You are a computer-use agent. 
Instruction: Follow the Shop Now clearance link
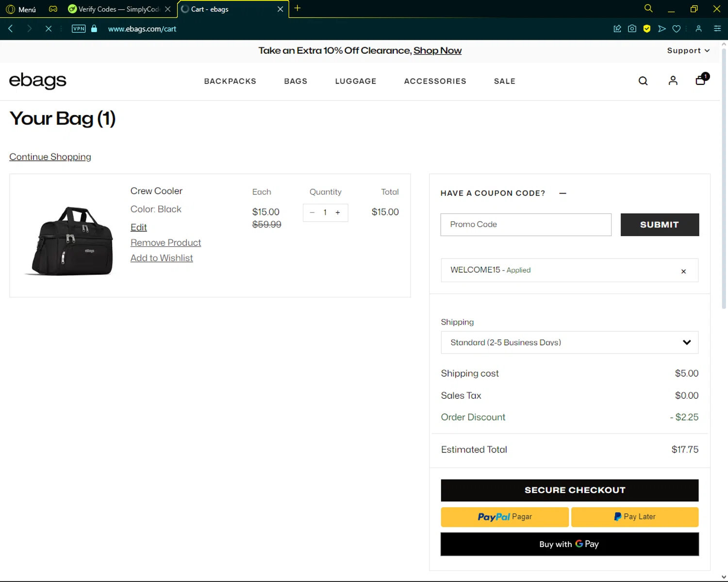click(x=437, y=50)
